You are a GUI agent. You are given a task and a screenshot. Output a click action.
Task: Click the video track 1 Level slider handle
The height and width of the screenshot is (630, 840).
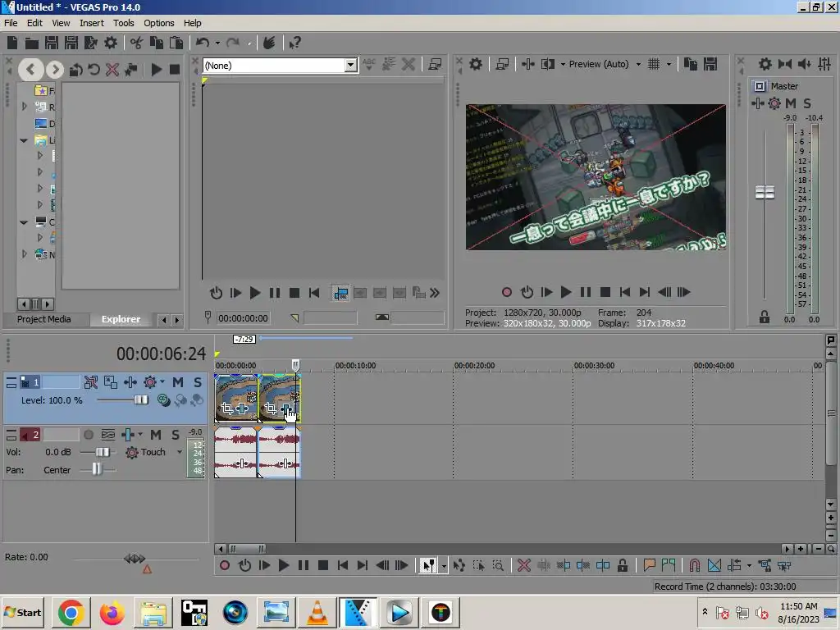[141, 400]
